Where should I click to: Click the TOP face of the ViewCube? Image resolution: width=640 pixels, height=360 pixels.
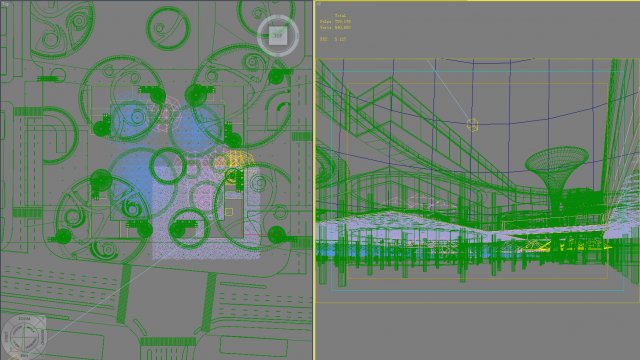[278, 36]
